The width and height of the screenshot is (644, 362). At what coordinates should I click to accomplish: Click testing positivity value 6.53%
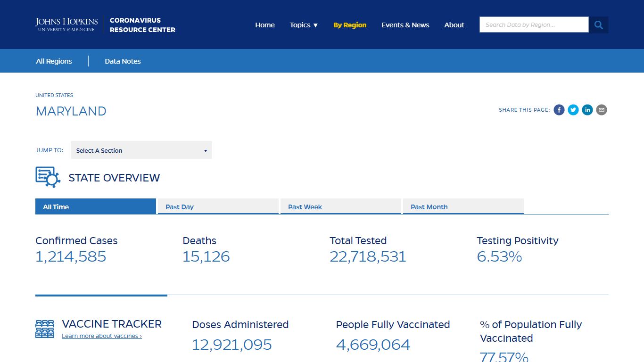pos(499,257)
